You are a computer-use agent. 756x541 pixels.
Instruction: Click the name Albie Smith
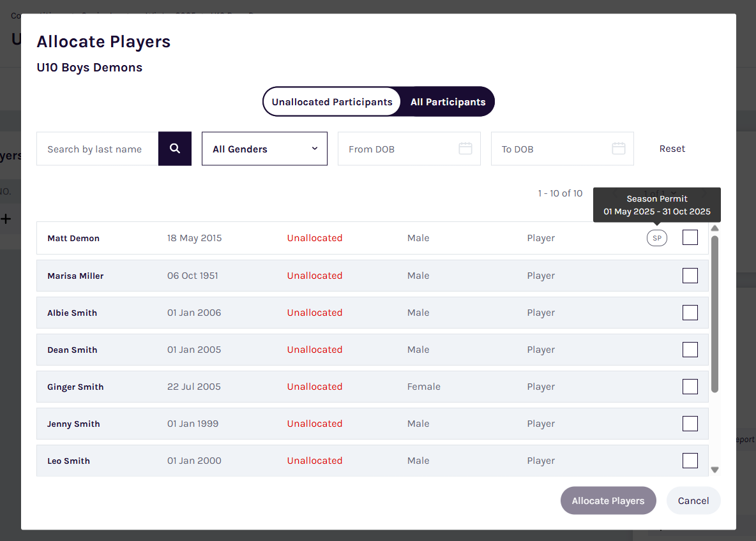click(72, 313)
